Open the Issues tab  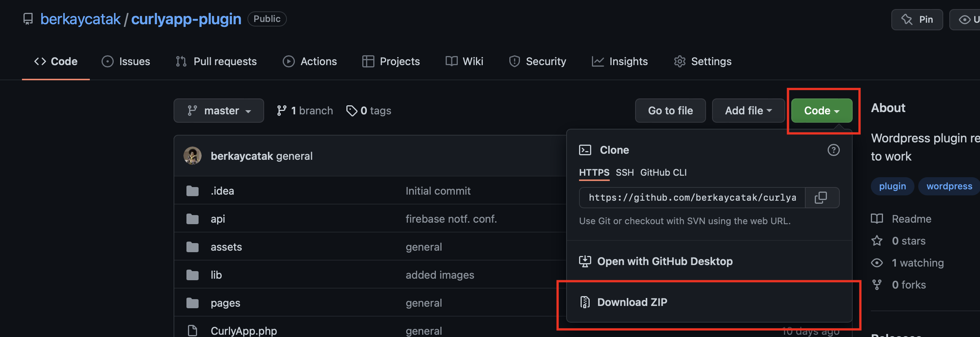pyautogui.click(x=126, y=61)
